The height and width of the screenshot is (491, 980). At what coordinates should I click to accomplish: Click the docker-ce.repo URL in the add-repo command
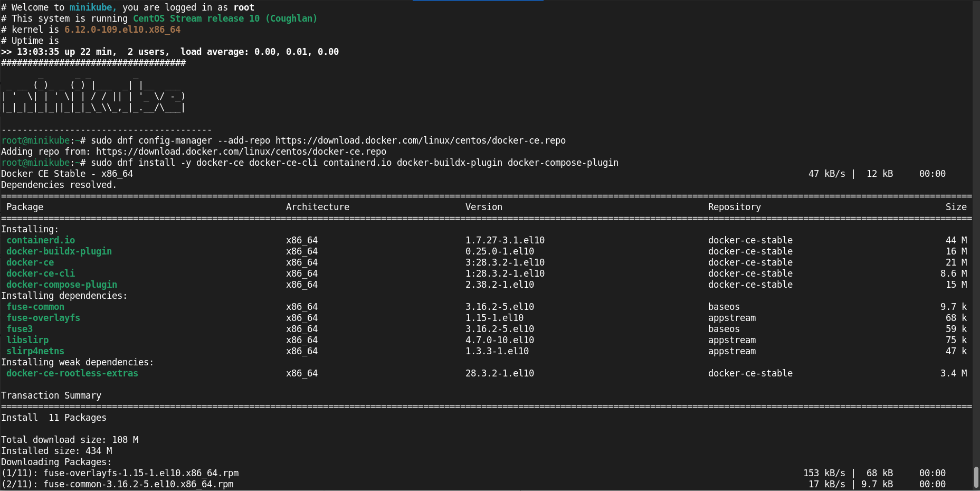421,140
